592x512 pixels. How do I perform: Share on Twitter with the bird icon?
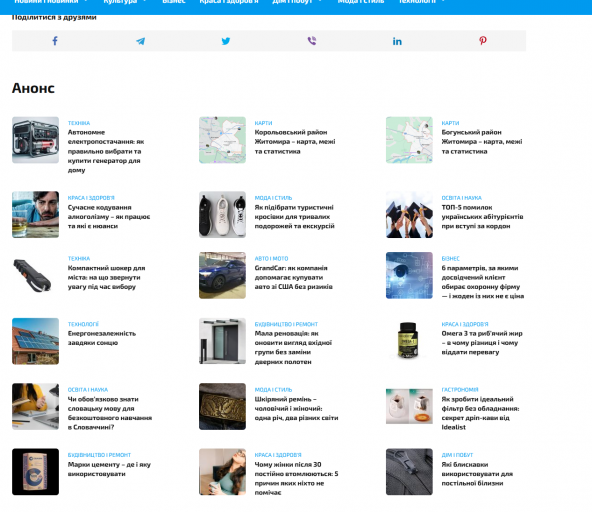click(226, 41)
